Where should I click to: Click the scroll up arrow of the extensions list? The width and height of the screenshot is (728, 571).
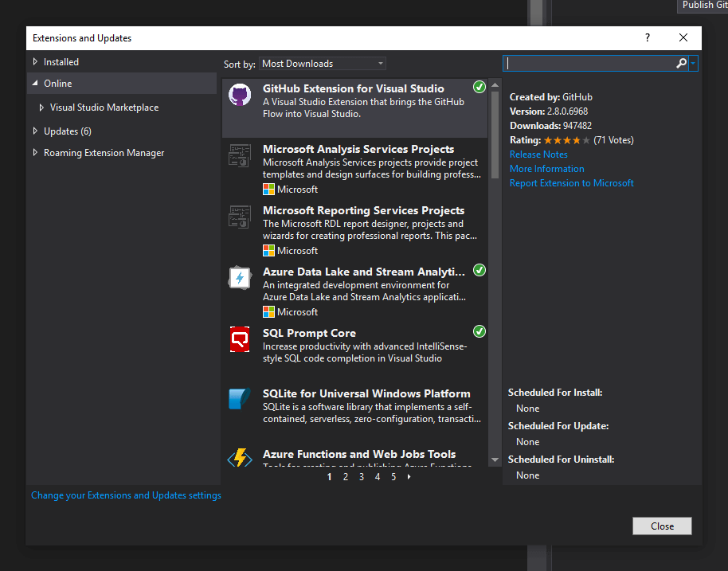coord(495,85)
